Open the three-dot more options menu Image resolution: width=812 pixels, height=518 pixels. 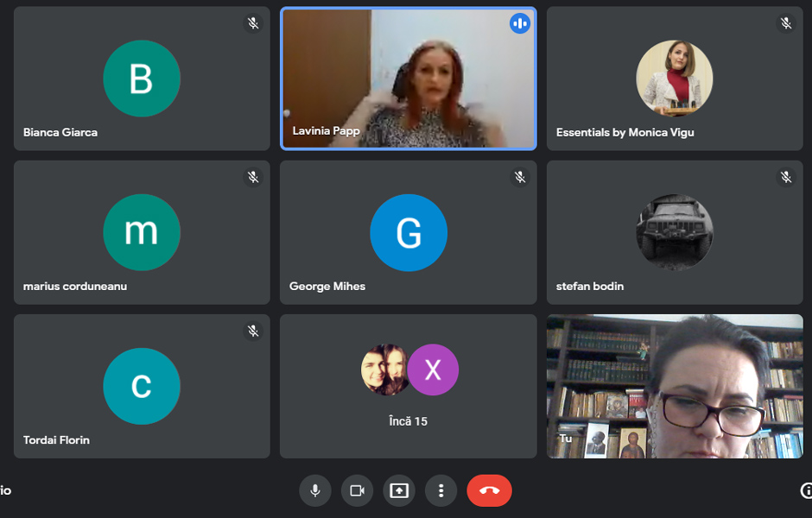click(x=441, y=490)
